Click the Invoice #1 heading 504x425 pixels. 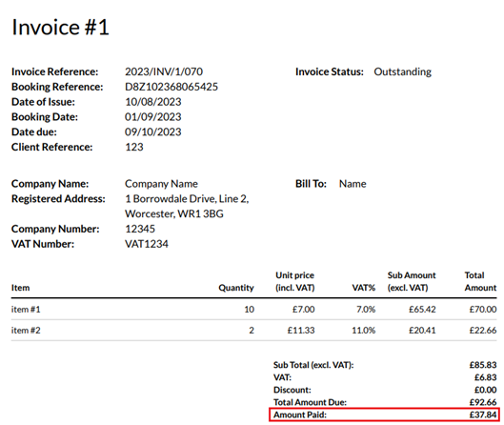pyautogui.click(x=60, y=27)
